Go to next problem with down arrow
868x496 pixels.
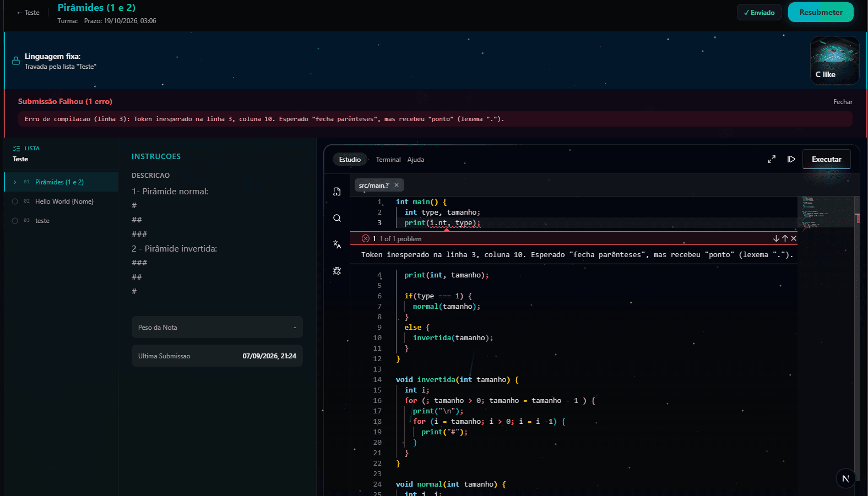click(776, 238)
